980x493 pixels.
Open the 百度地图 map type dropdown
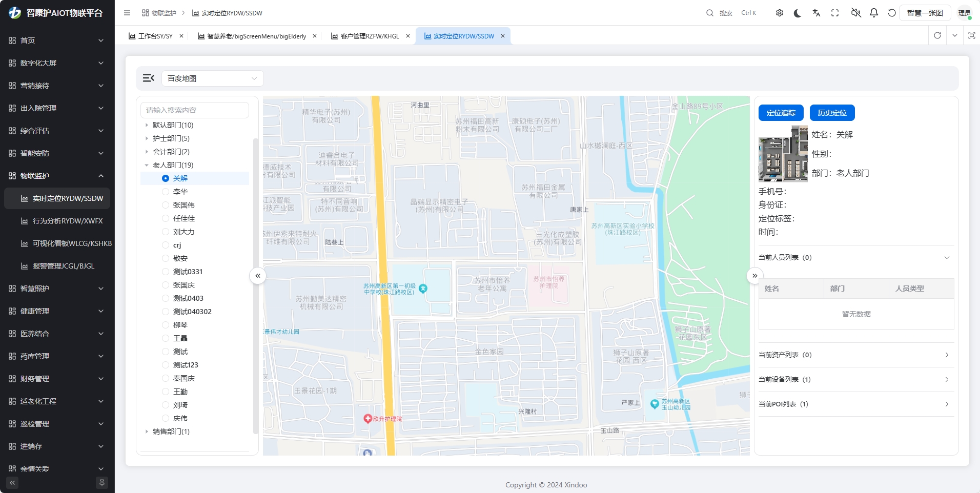pyautogui.click(x=212, y=78)
